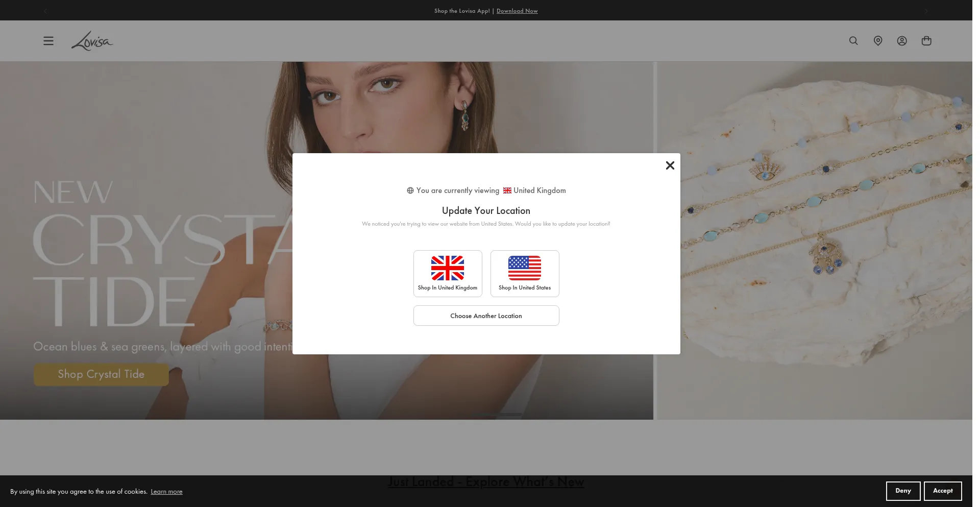Image resolution: width=980 pixels, height=507 pixels.
Task: Go to next announcement bar message
Action: [926, 11]
